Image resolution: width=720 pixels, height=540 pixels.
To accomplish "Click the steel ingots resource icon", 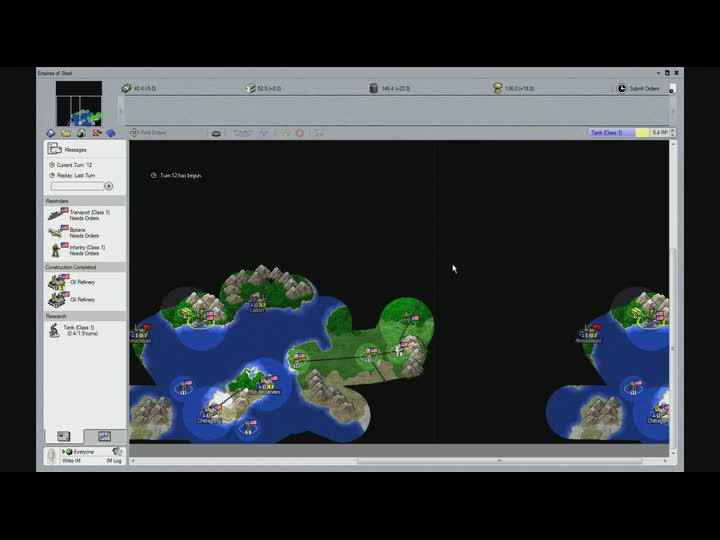I will click(x=250, y=88).
